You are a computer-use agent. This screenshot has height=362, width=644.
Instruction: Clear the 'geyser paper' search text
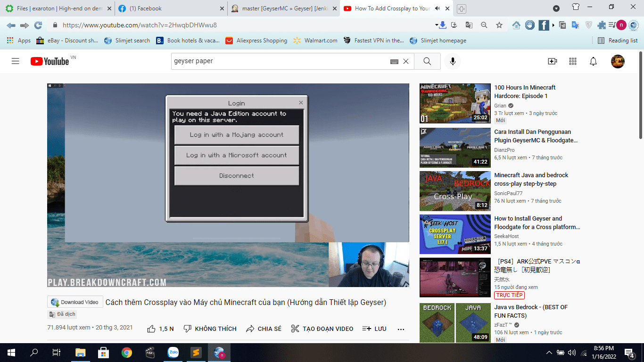coord(405,61)
